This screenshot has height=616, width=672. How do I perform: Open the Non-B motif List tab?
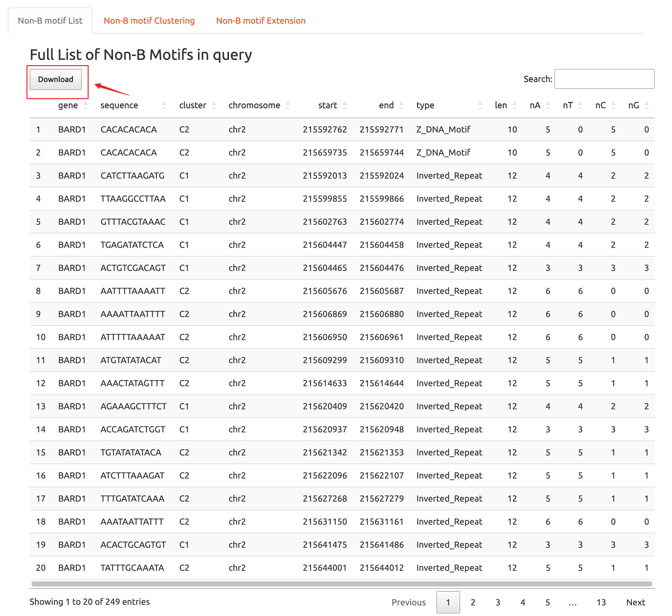(x=50, y=21)
